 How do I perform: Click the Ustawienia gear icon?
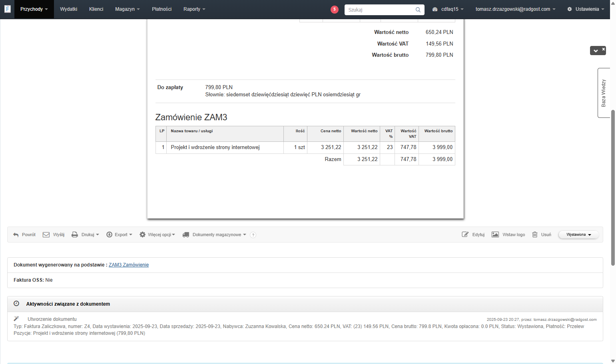pyautogui.click(x=570, y=9)
